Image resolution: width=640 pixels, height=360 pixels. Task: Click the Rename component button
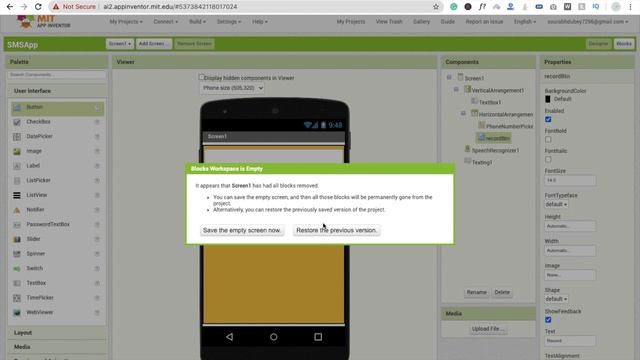[477, 292]
